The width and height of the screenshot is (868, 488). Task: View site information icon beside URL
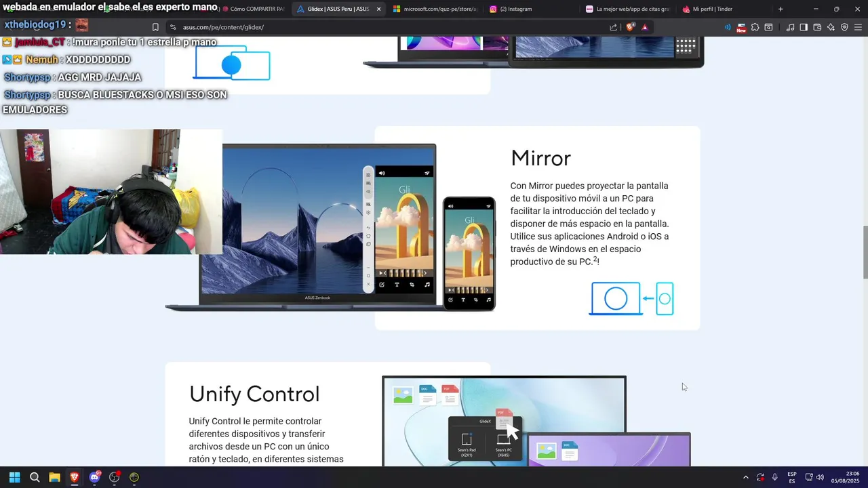coord(173,27)
